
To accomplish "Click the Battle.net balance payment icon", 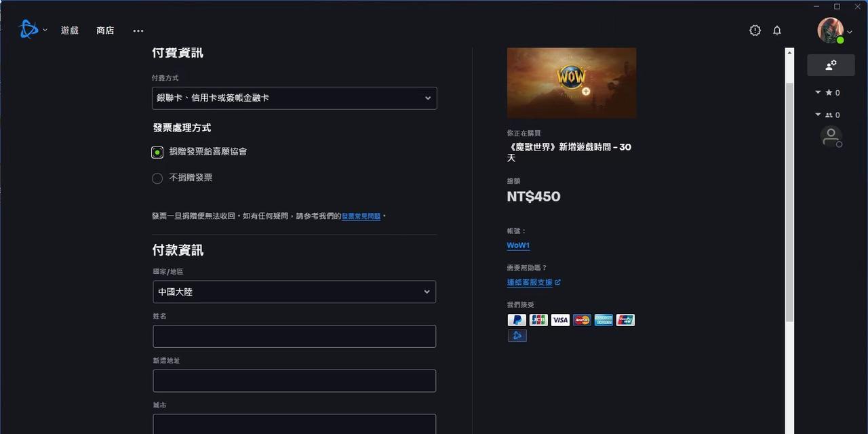I will [x=517, y=335].
